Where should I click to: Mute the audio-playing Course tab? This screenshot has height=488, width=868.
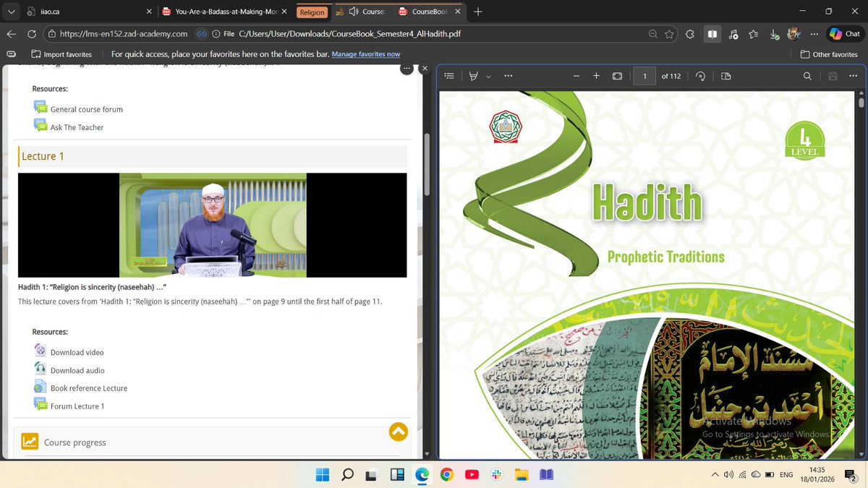pyautogui.click(x=353, y=12)
